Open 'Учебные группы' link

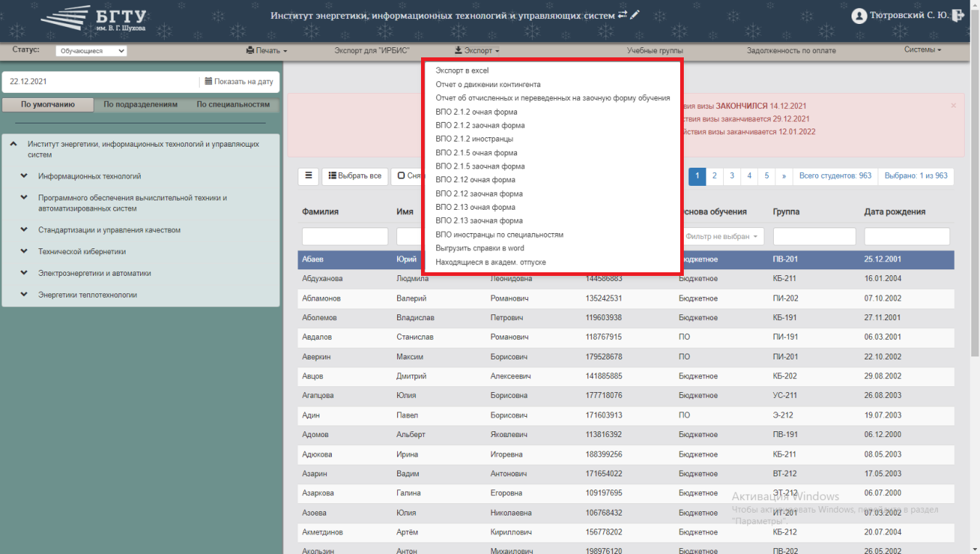click(x=655, y=51)
